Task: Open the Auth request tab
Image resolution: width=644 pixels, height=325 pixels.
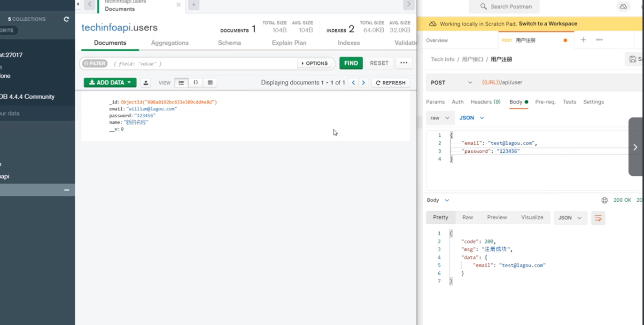Action: point(458,102)
